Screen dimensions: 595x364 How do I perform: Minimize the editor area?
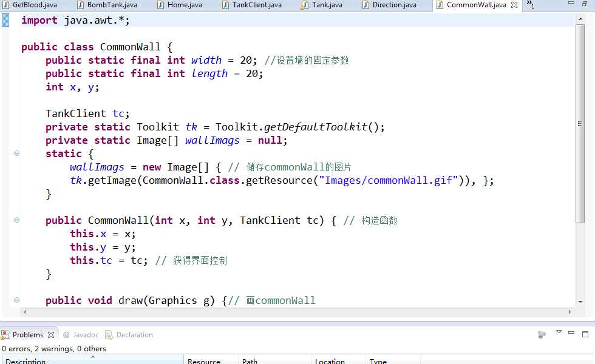(571, 3)
